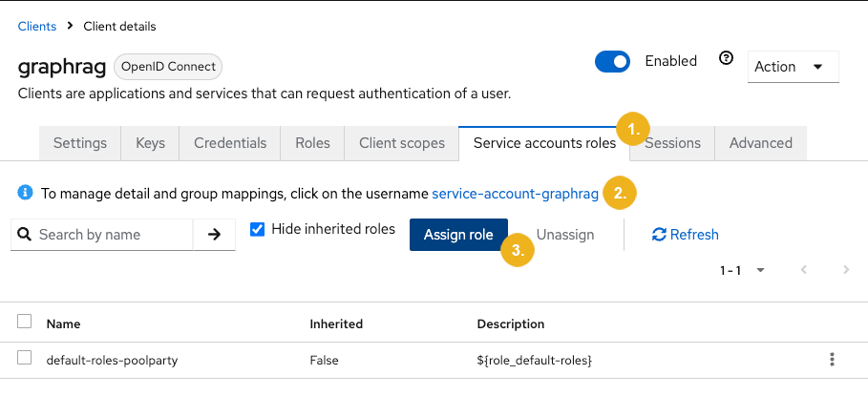Open the Client scopes tab

tap(402, 143)
